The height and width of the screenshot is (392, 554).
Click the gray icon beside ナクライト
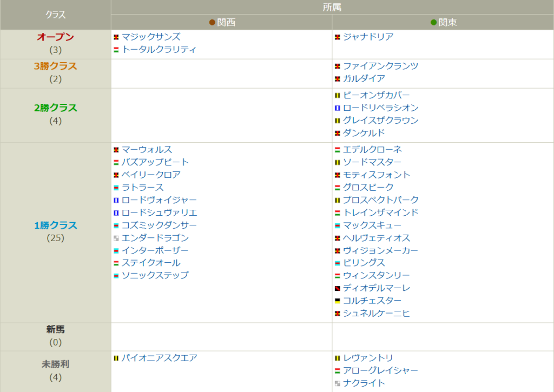tap(338, 384)
